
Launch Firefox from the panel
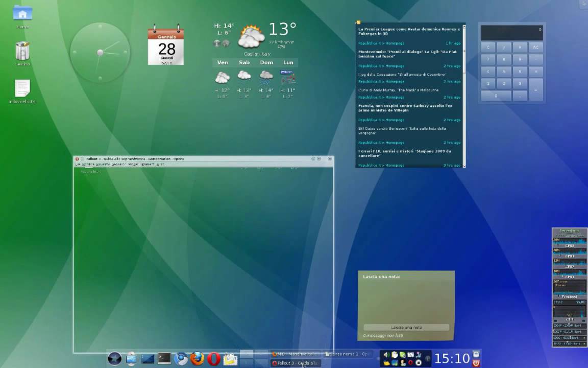pos(197,359)
